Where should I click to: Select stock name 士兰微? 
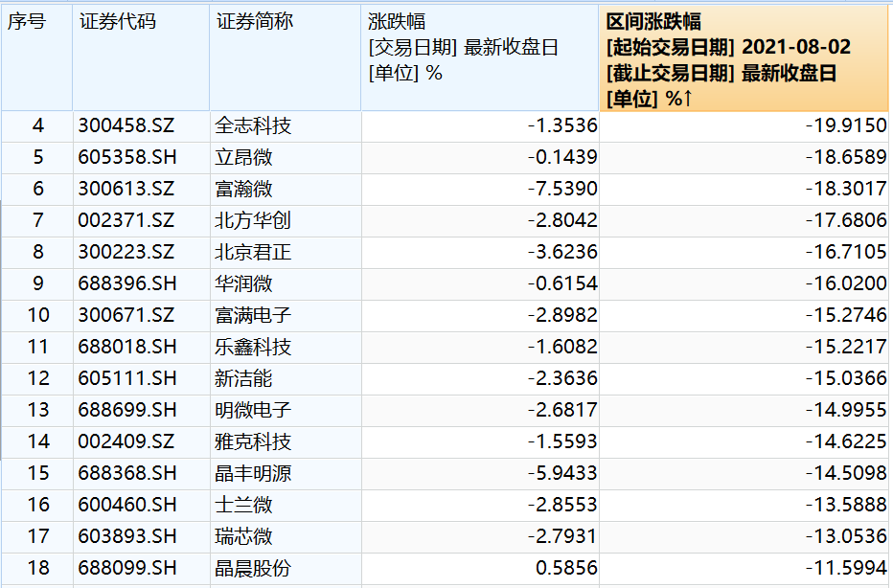[243, 505]
